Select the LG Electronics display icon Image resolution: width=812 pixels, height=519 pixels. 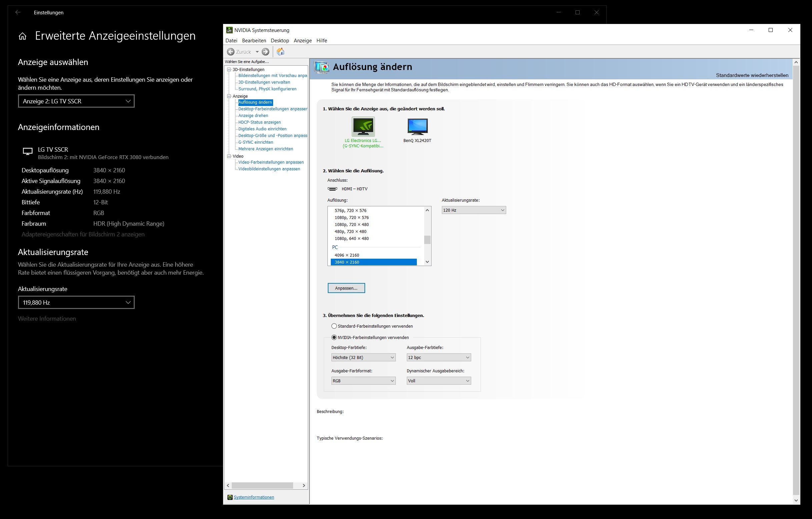[363, 126]
